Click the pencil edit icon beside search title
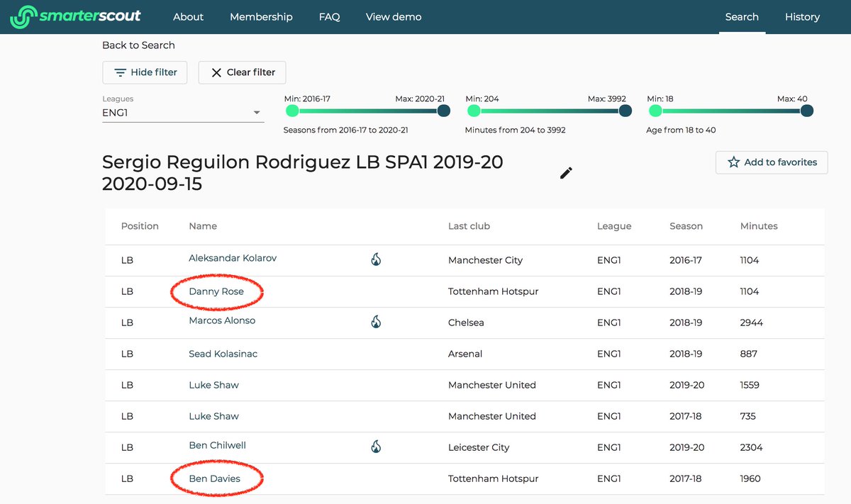The image size is (851, 504). [x=566, y=173]
